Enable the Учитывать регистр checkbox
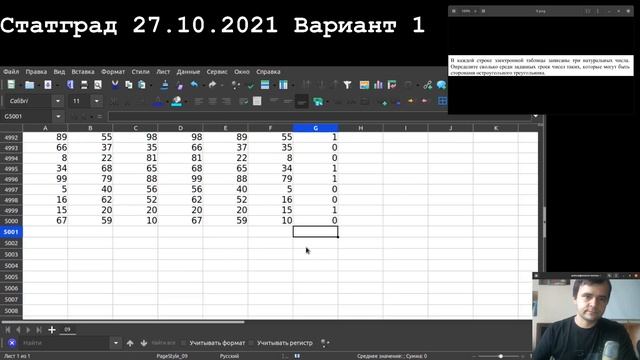The width and height of the screenshot is (640, 360). point(251,343)
